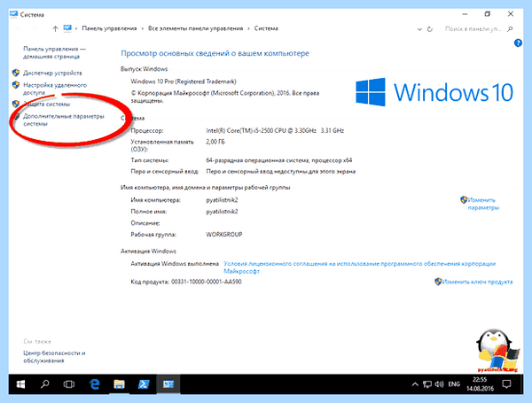This screenshot has height=403, width=532.
Task: Minimize the Система window
Action: click(x=465, y=14)
